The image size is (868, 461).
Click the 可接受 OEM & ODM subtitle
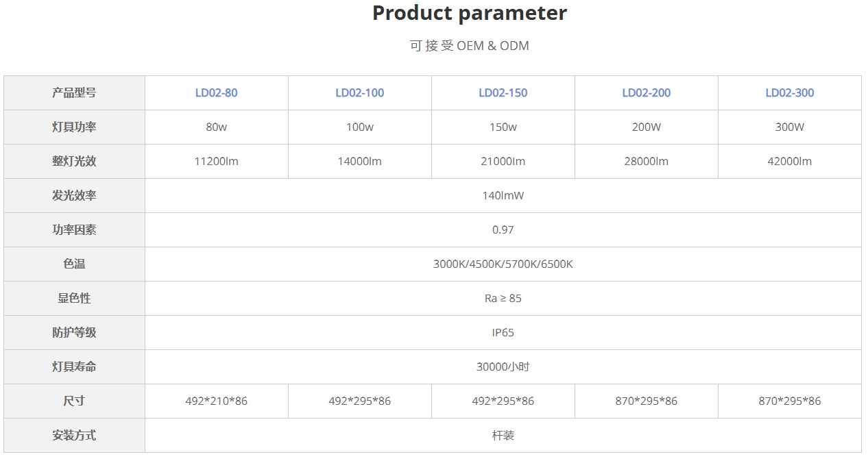pyautogui.click(x=469, y=46)
